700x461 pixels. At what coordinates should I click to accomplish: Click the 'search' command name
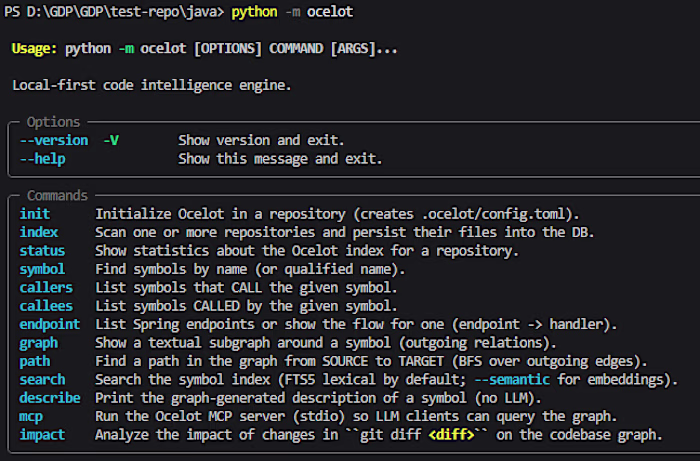(42, 379)
